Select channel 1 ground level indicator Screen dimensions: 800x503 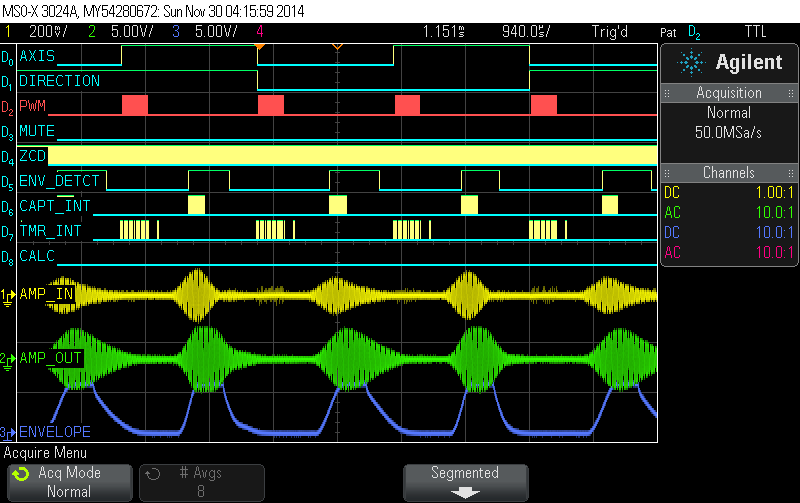pos(7,295)
